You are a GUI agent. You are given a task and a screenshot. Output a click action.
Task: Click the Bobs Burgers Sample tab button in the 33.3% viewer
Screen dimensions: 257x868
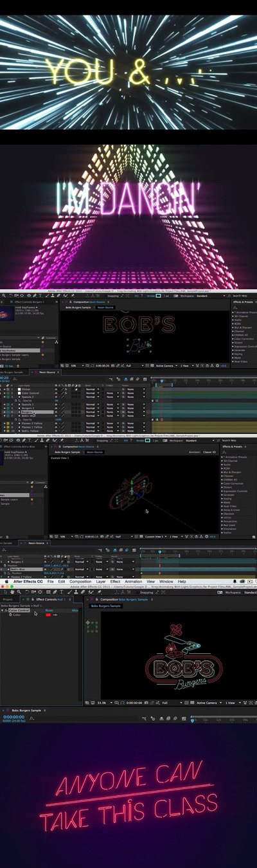tap(106, 606)
